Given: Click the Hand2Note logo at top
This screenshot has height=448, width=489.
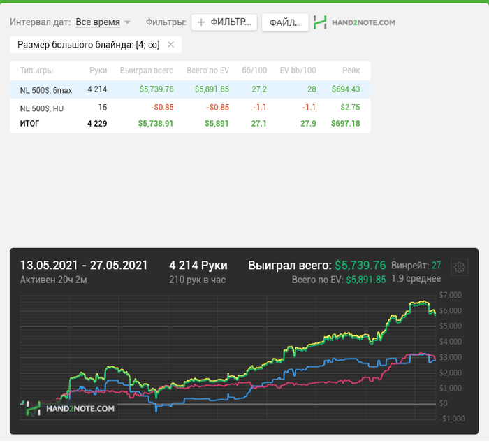Looking at the screenshot, I should tap(354, 22).
